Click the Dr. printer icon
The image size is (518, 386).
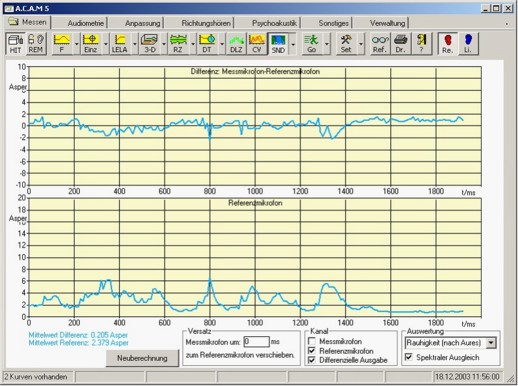400,44
